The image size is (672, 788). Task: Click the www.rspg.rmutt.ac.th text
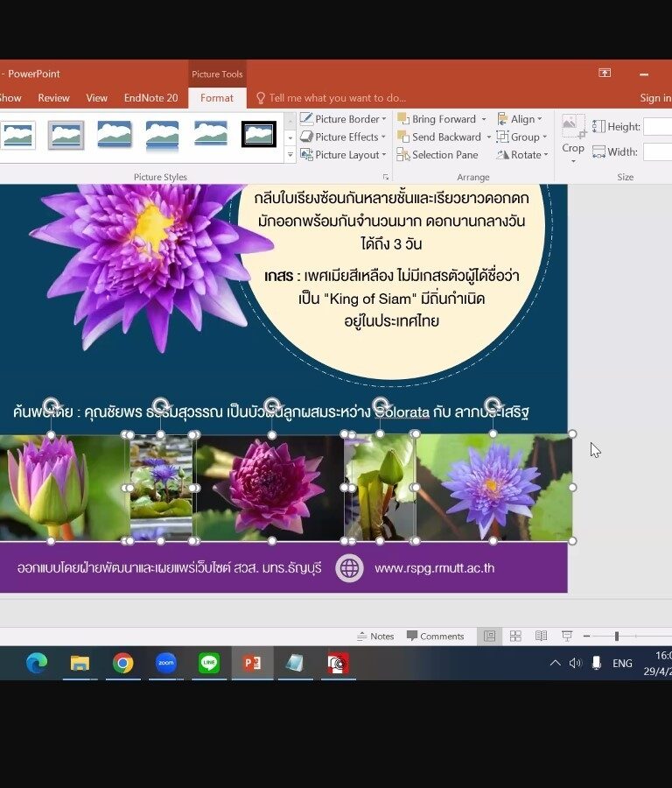[x=435, y=568]
